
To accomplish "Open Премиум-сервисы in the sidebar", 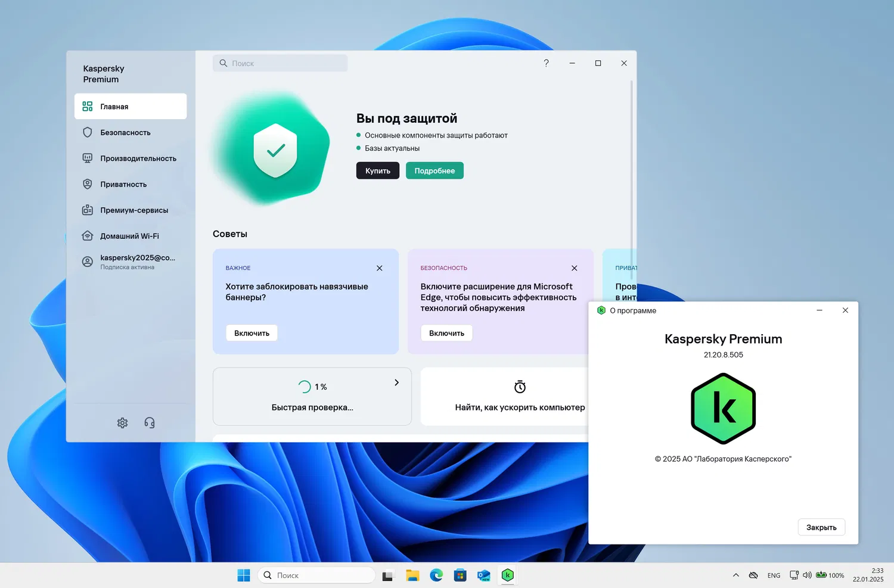I will 131,210.
